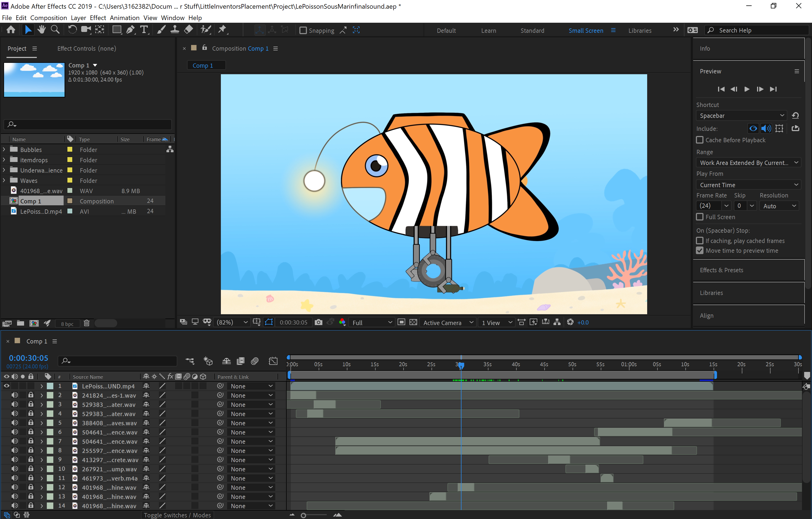This screenshot has width=812, height=519.
Task: Click the timeline zoom slider handle
Action: pyautogui.click(x=303, y=515)
